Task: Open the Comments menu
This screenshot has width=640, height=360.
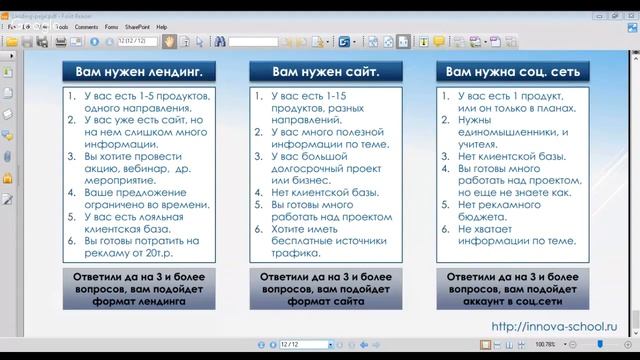Action: (x=86, y=27)
